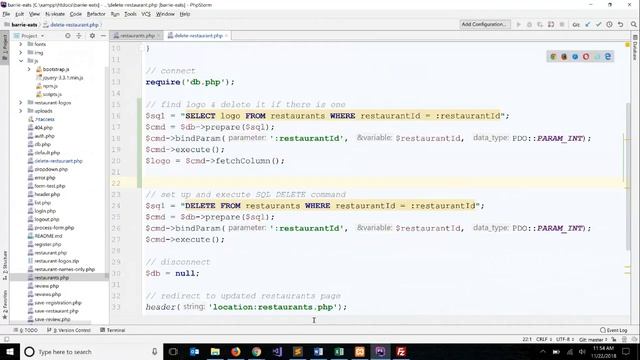Click UTF-8 encoding in status bar

564,340
